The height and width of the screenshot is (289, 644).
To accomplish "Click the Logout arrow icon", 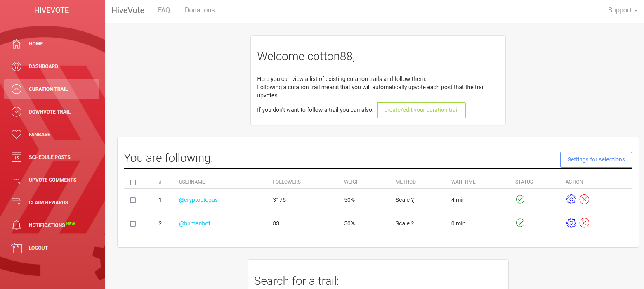I will pos(17,248).
